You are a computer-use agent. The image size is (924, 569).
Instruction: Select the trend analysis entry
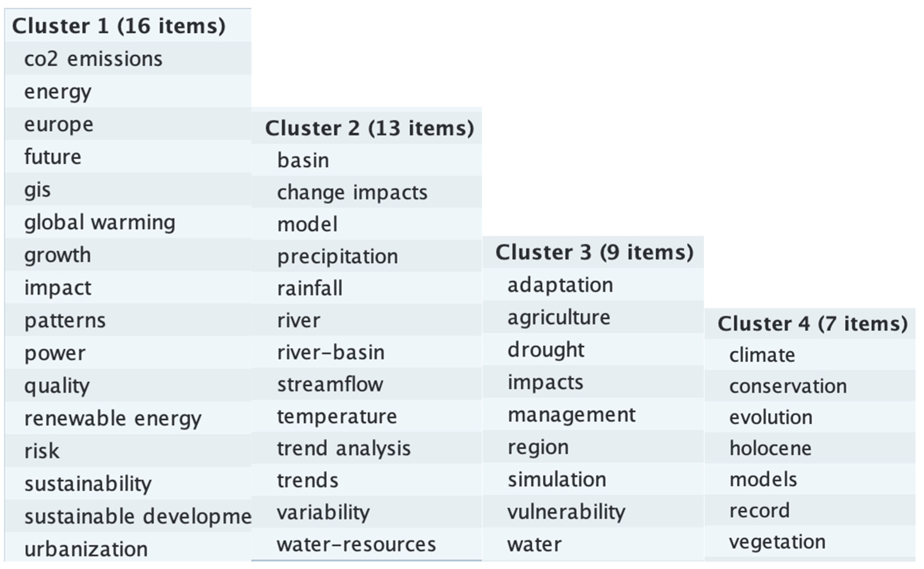pos(367,448)
